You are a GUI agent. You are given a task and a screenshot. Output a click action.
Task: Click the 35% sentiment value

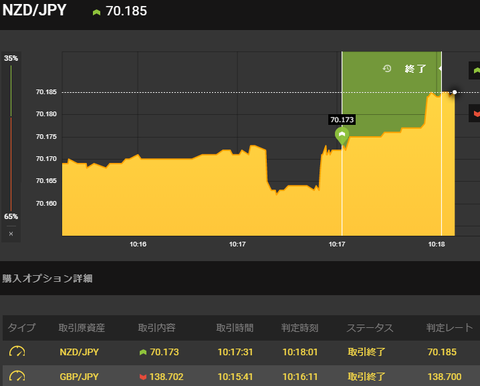(x=11, y=58)
